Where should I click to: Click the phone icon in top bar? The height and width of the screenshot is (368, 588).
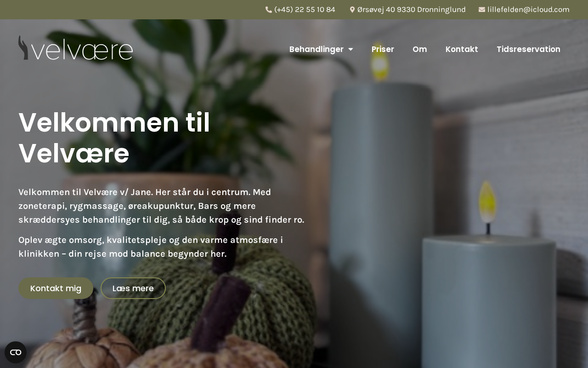coord(269,10)
